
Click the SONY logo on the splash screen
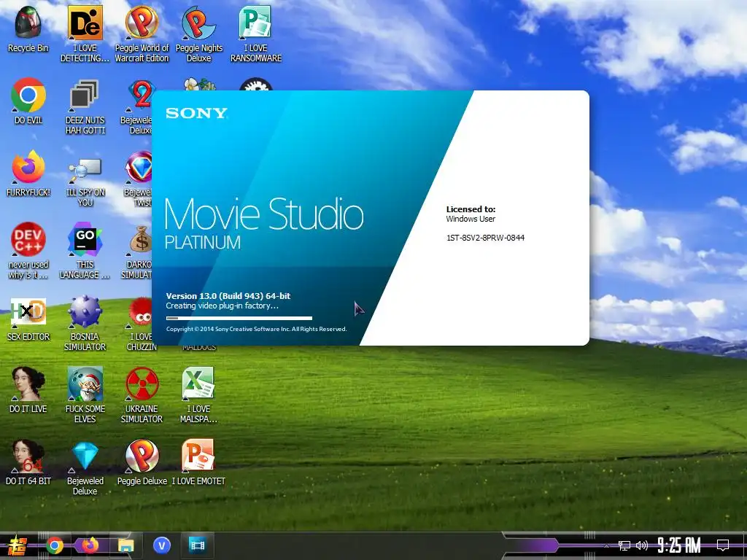tap(196, 113)
